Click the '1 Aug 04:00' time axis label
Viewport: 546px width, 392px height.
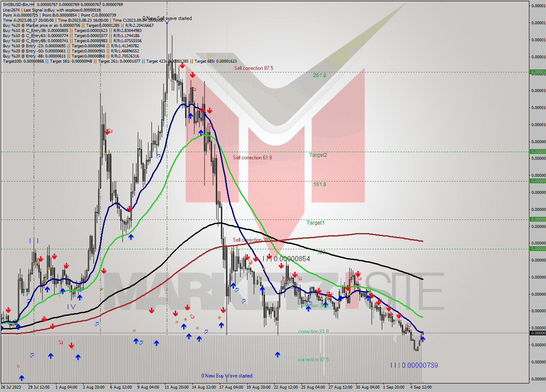tap(66, 387)
